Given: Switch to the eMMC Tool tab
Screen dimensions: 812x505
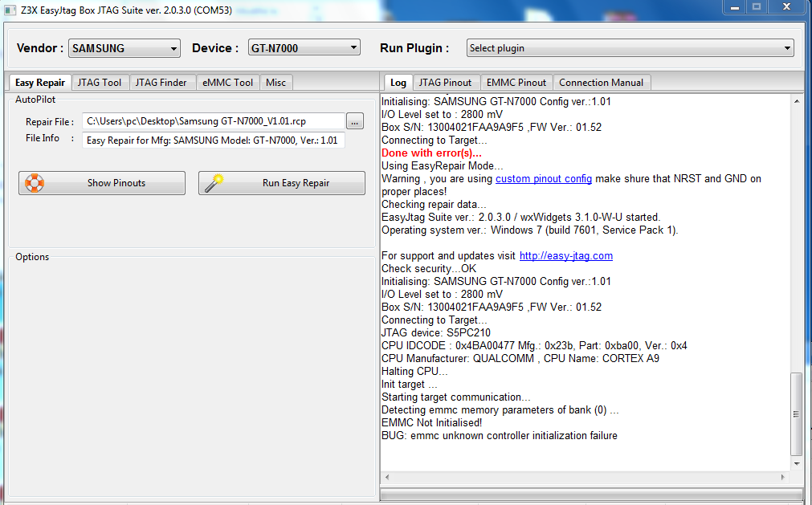Looking at the screenshot, I should (227, 82).
